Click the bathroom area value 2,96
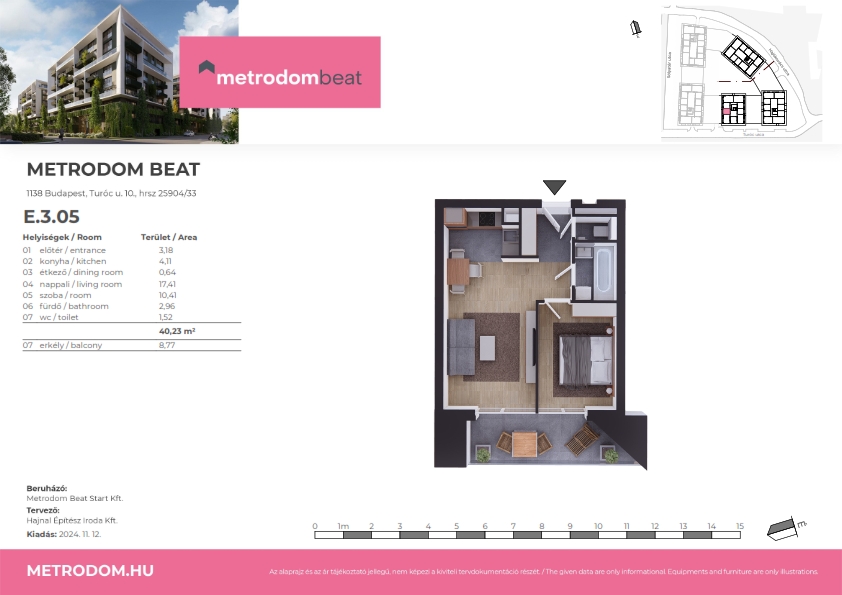Screen dimensions: 842x595 166,306
